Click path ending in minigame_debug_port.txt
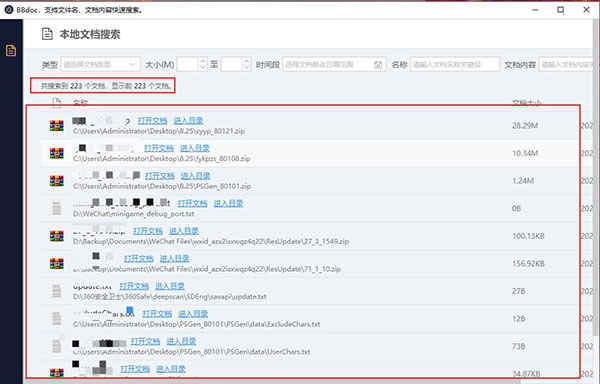The width and height of the screenshot is (600, 384). point(134,214)
